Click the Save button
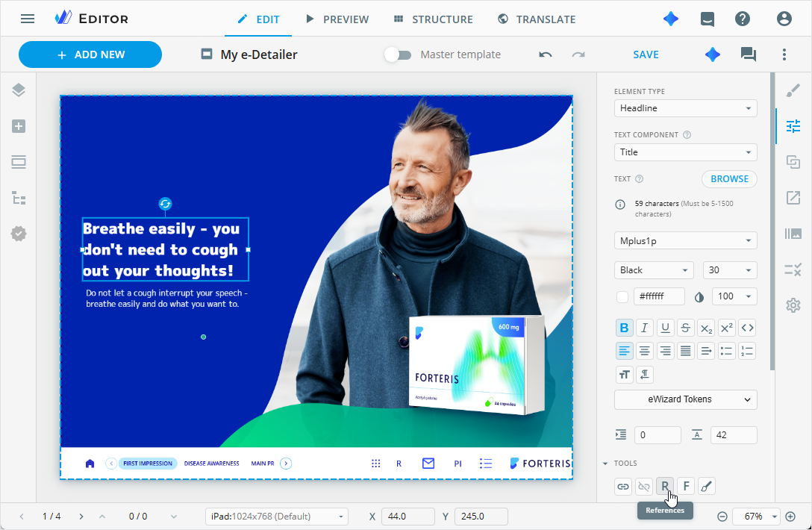This screenshot has width=812, height=530. coord(646,54)
